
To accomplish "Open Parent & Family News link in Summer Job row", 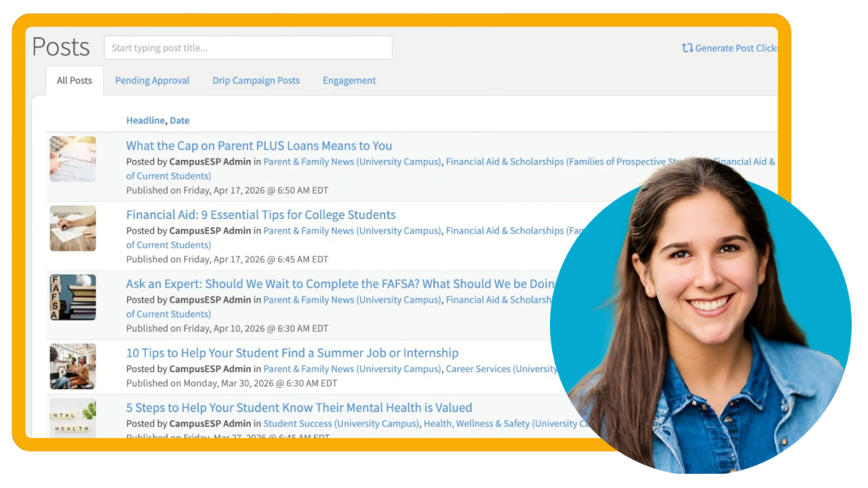I will click(x=352, y=369).
